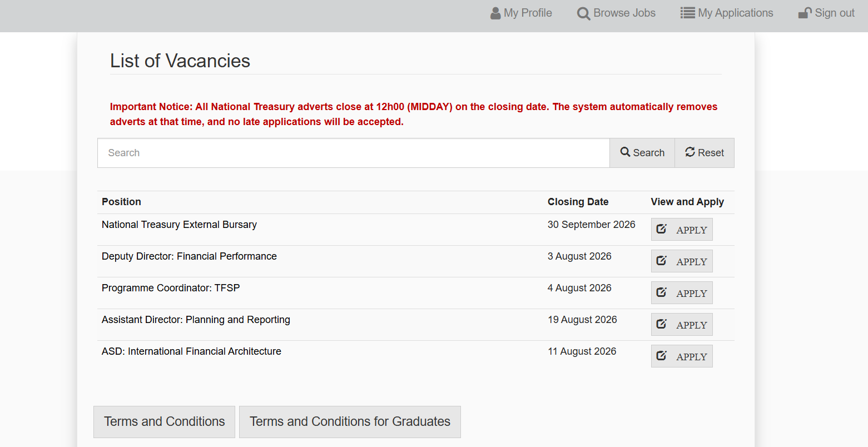The image size is (868, 447).
Task: Click the View and Apply column header
Action: coord(687,202)
